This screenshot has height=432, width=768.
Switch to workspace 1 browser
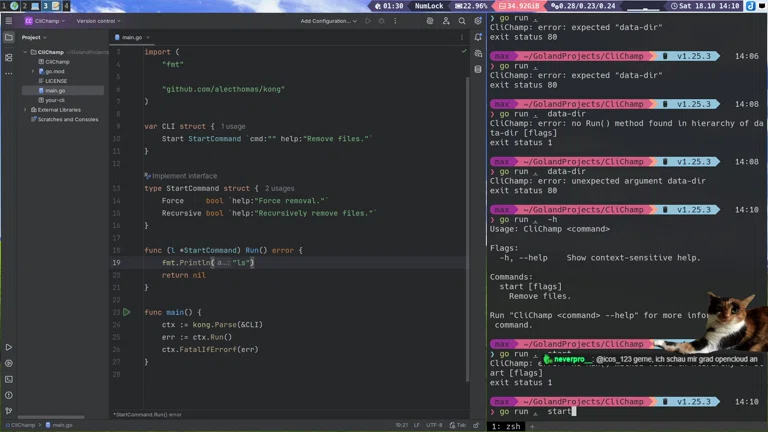pyautogui.click(x=10, y=6)
